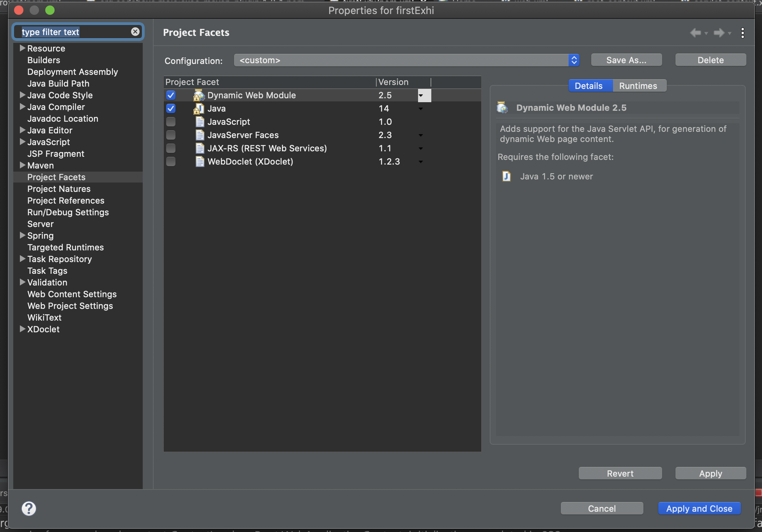Click the type filter text field
This screenshot has height=532, width=762.
pos(74,32)
